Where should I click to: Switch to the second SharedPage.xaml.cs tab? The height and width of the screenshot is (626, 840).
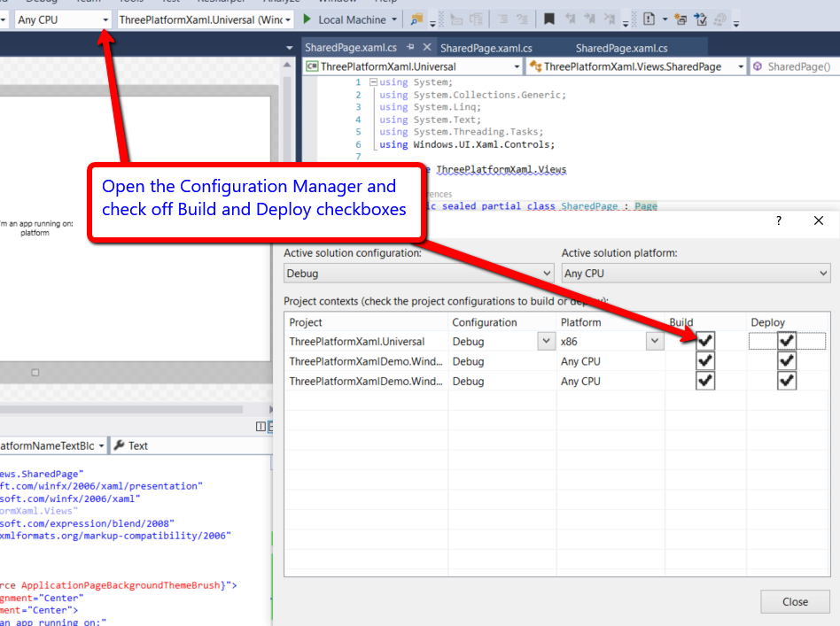point(486,48)
